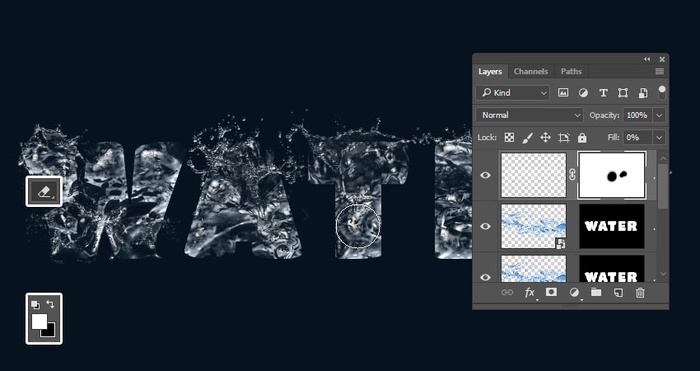Screen dimensions: 700x371
Task: Lock transparent pixels icon
Action: pos(509,138)
